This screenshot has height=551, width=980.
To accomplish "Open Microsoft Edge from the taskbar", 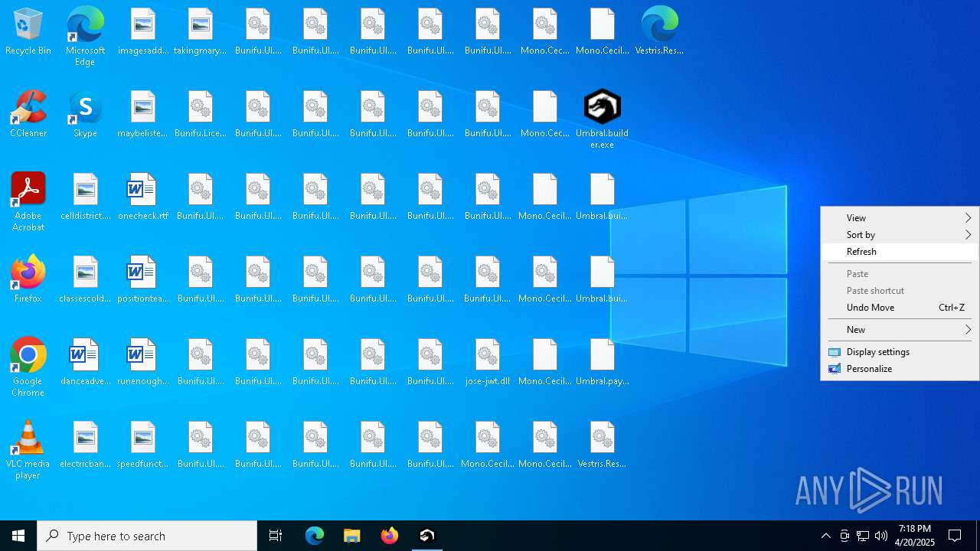I will tap(315, 536).
